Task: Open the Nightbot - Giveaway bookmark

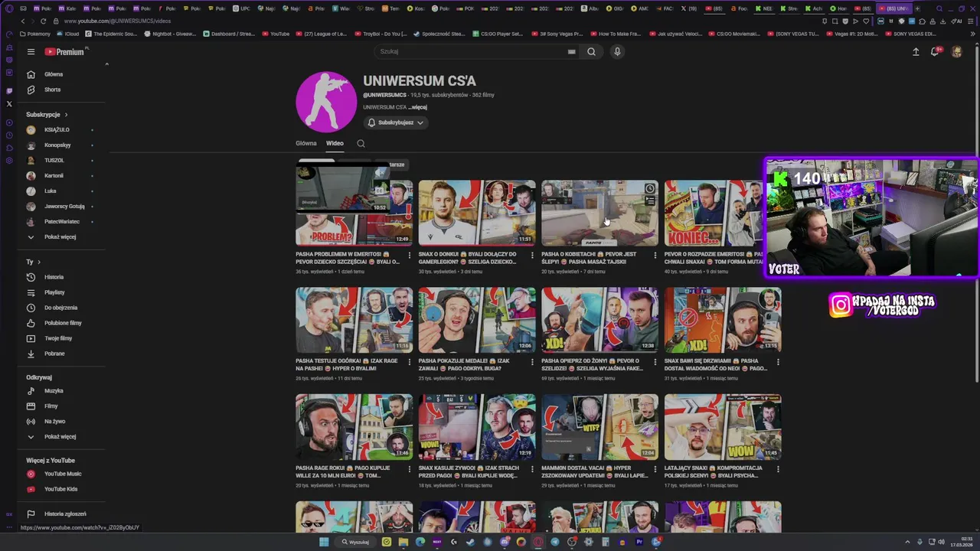Action: point(170,34)
